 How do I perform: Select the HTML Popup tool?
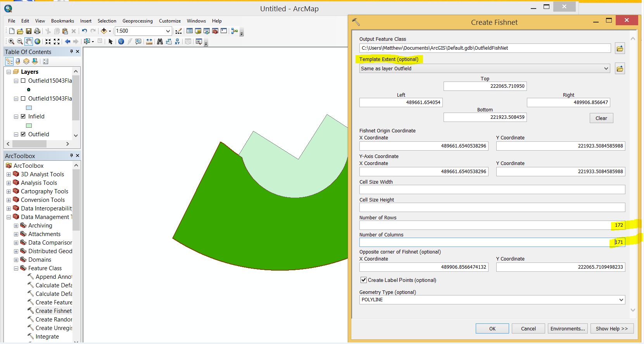click(138, 42)
